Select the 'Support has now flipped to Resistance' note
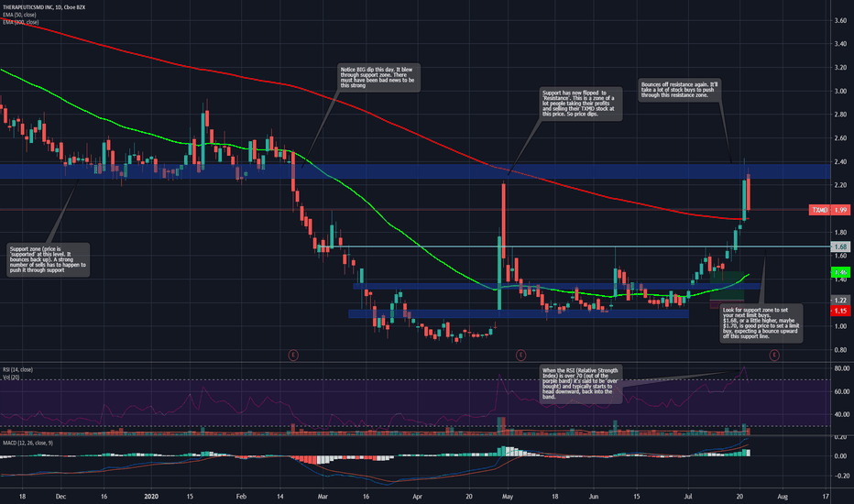This screenshot has height=504, width=854. [x=581, y=104]
